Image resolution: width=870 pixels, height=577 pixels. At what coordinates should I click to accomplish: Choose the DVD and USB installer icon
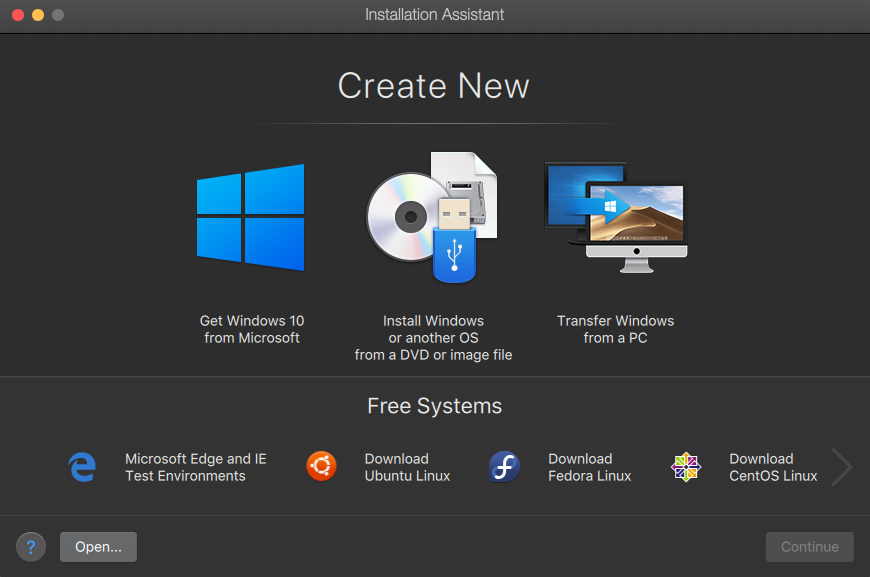(x=432, y=217)
